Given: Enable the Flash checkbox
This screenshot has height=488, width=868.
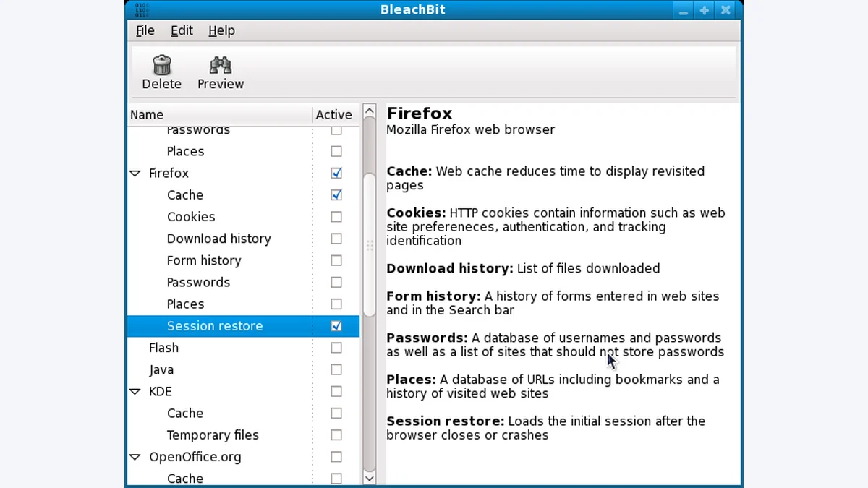Looking at the screenshot, I should [x=336, y=348].
